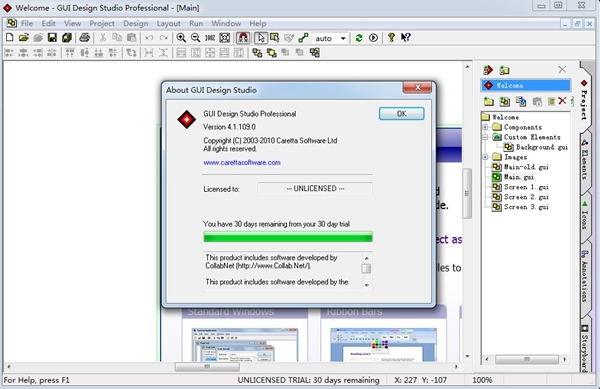Click the Bring to Front layout icon
Screen dimensions: 600x389
point(257,52)
